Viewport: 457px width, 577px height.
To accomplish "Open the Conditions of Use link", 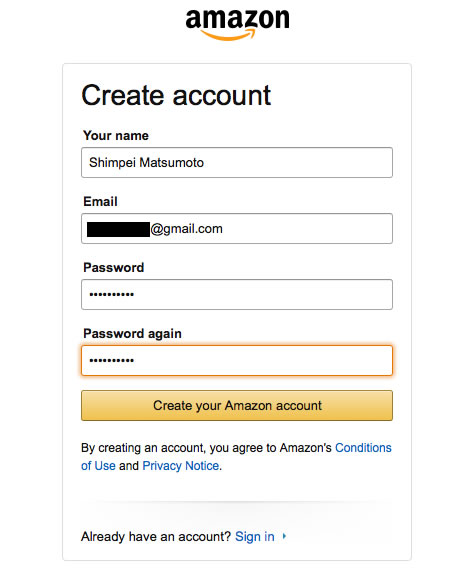I will click(x=363, y=447).
